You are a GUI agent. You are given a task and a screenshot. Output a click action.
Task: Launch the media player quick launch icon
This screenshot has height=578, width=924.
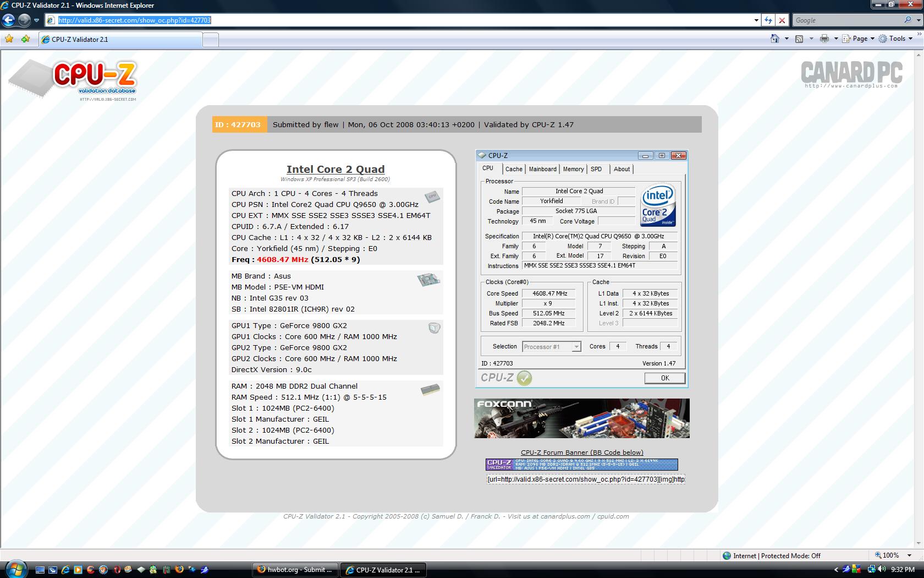[x=78, y=570]
